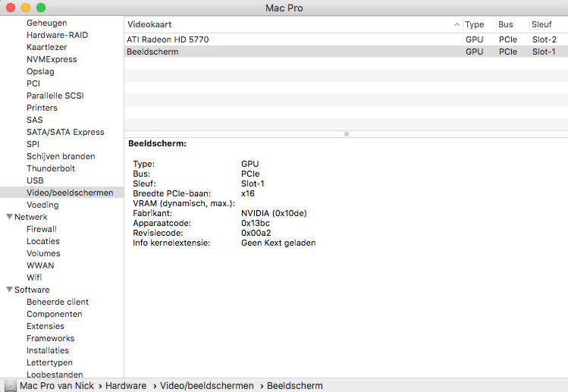Select the Beeldscherm row in table
The height and width of the screenshot is (392, 568).
[346, 52]
